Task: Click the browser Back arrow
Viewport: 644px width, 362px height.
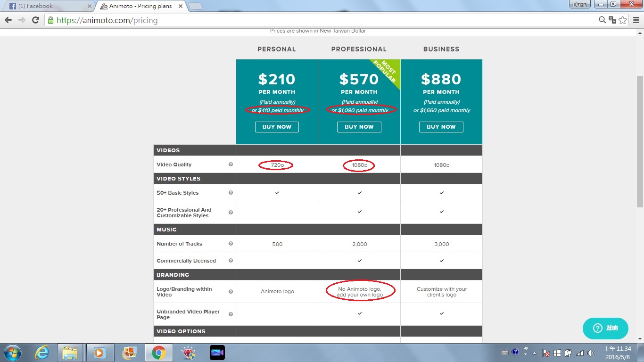Action: click(8, 20)
